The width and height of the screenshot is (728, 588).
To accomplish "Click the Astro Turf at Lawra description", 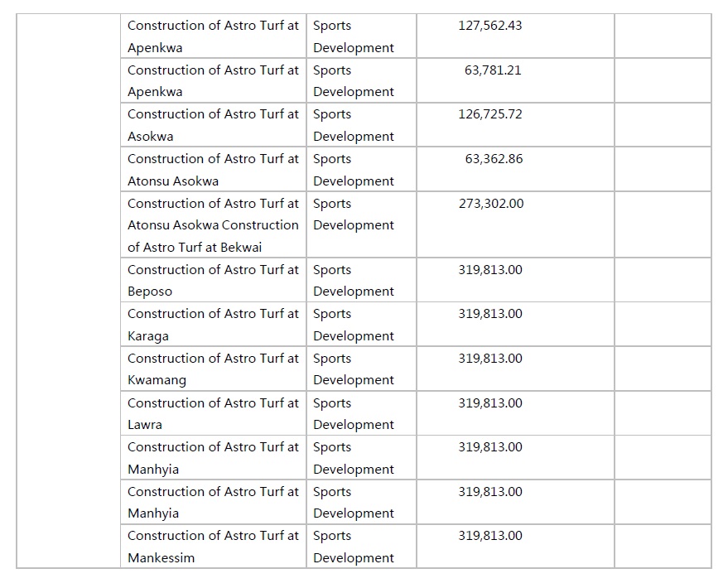I will [x=214, y=413].
